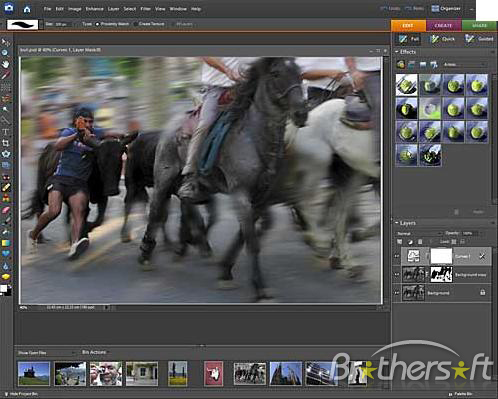
Task: Switch to the Share tab
Action: click(479, 25)
